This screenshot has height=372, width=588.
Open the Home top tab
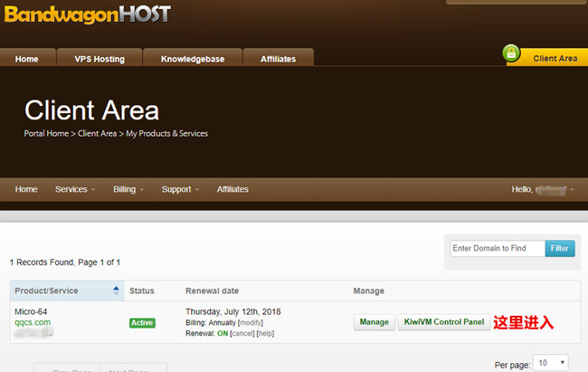27,59
